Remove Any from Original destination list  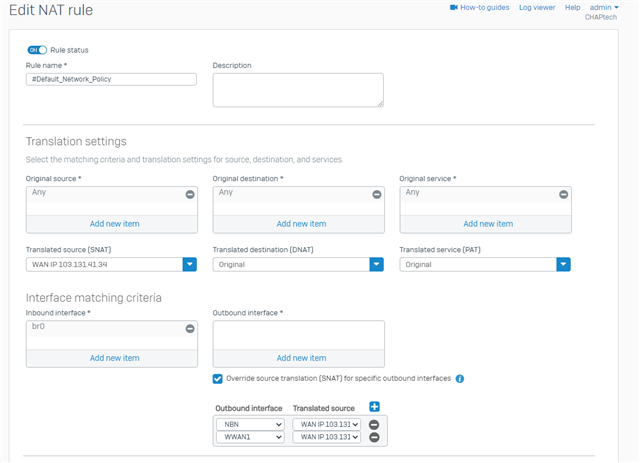click(x=377, y=195)
